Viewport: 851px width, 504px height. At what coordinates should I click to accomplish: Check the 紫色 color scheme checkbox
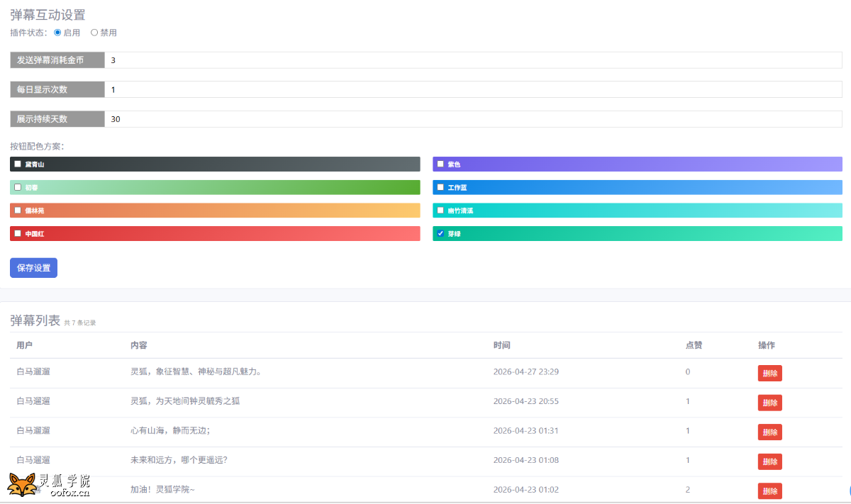pos(440,164)
